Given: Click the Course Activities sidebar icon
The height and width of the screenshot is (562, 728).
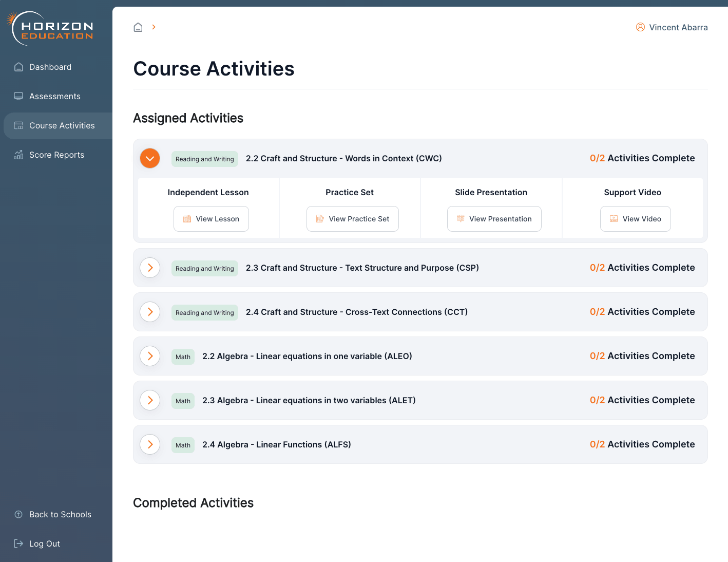Looking at the screenshot, I should pyautogui.click(x=18, y=125).
